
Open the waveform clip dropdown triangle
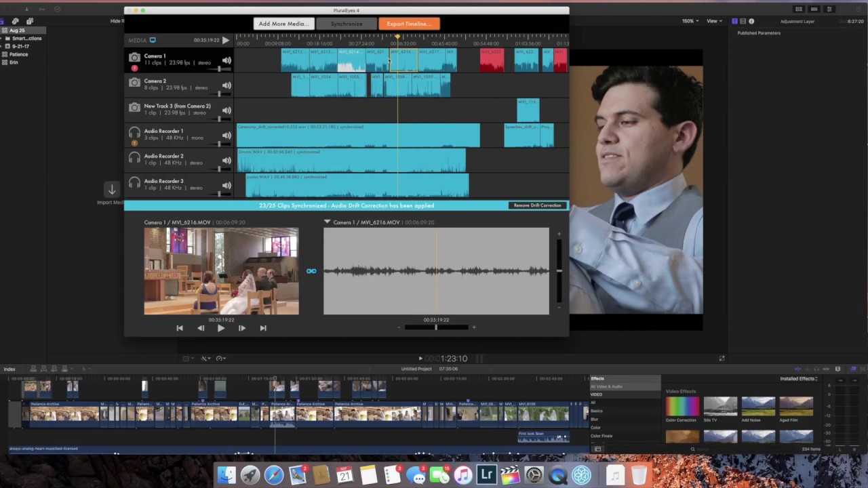point(327,222)
